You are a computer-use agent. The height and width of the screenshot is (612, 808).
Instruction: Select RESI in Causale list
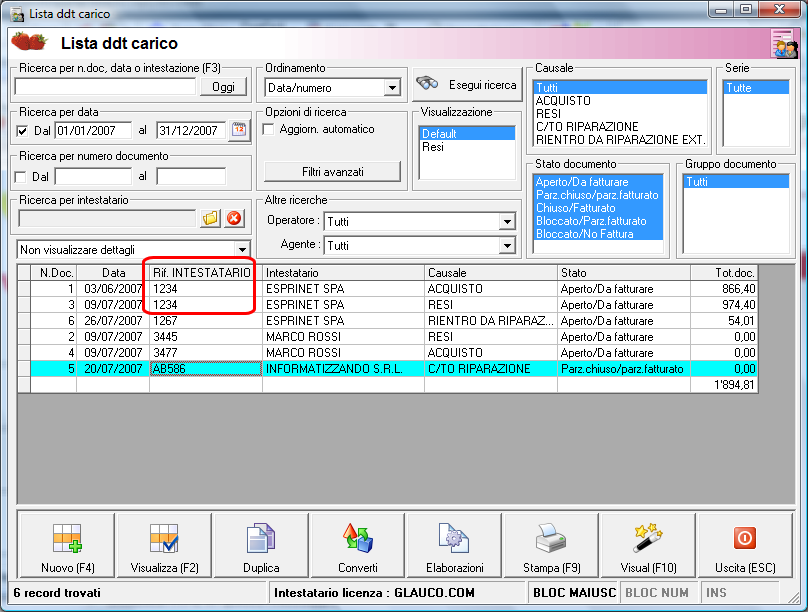pyautogui.click(x=620, y=113)
